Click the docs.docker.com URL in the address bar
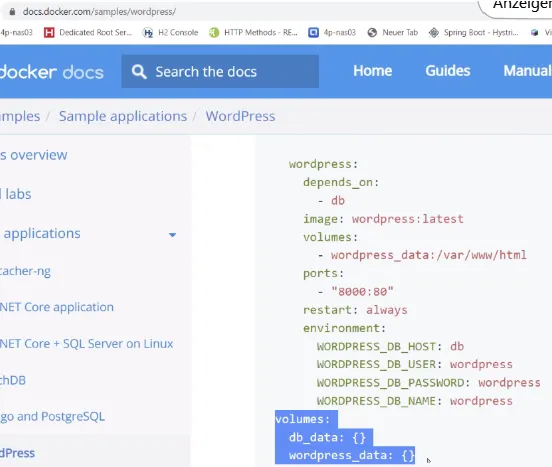This screenshot has height=467, width=552. (99, 12)
